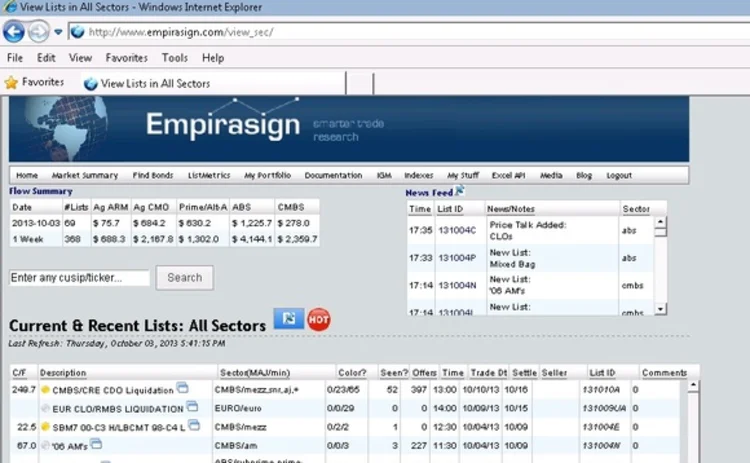
Task: Open popup icon for '06 AM's row
Action: click(96, 444)
